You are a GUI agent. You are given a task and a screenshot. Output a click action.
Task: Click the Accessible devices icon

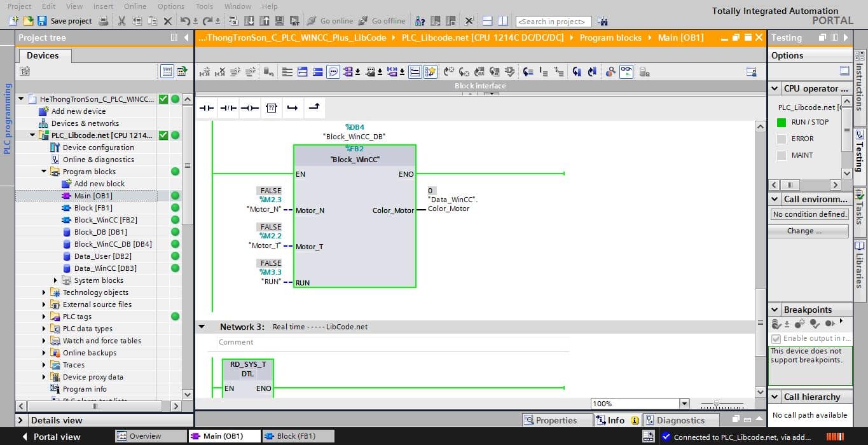pos(420,21)
